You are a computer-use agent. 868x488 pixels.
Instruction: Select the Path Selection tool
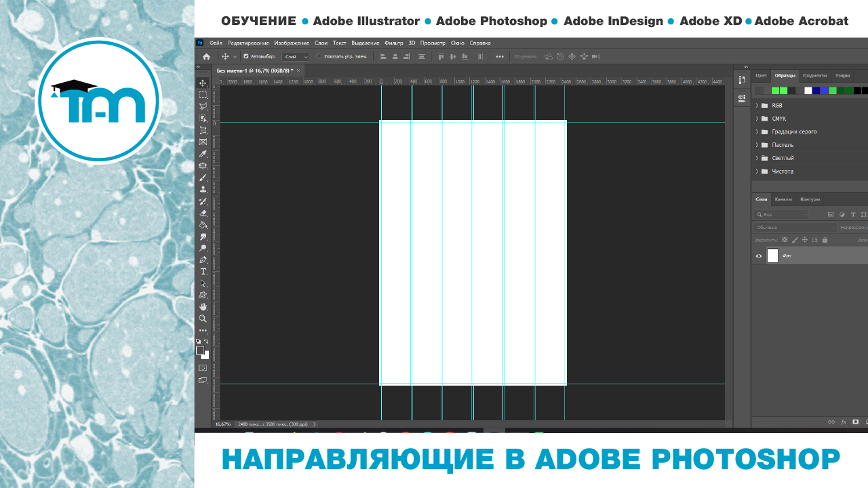coord(203,283)
